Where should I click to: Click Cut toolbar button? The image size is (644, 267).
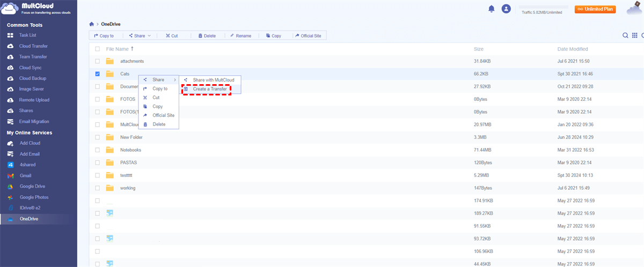[172, 36]
